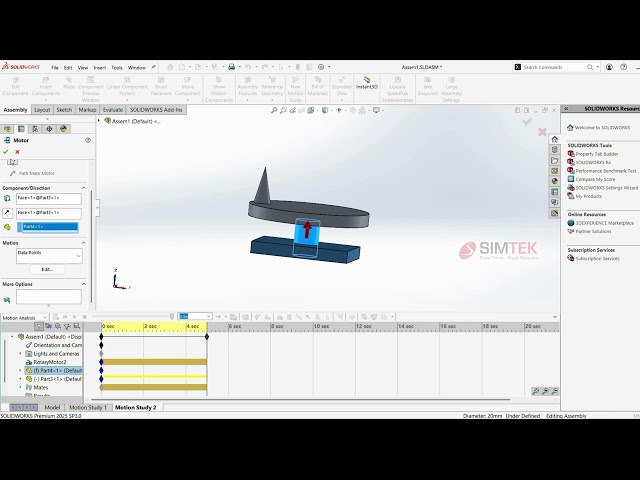The image size is (640, 480).
Task: Open SOLIDWORKS Settings Wizard link
Action: click(x=607, y=188)
